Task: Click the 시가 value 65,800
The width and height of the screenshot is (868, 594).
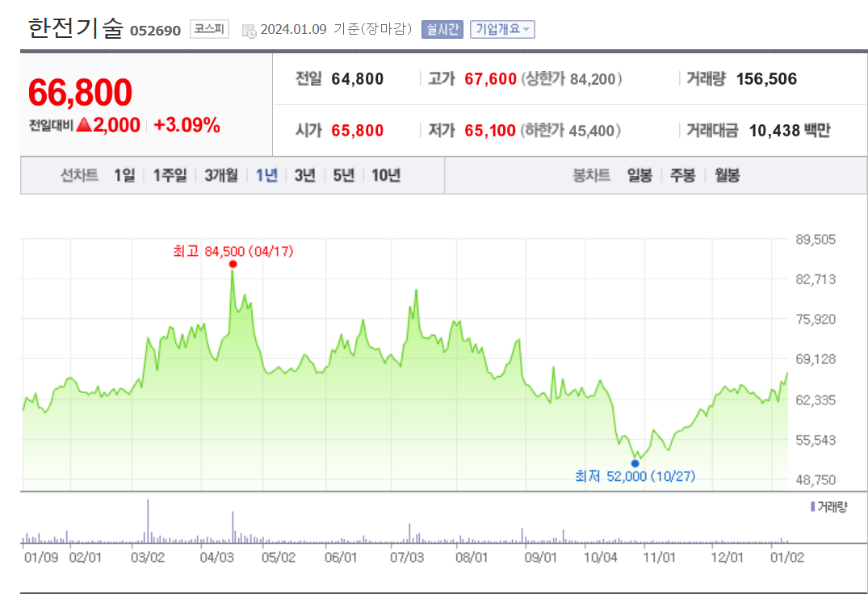Action: tap(358, 131)
